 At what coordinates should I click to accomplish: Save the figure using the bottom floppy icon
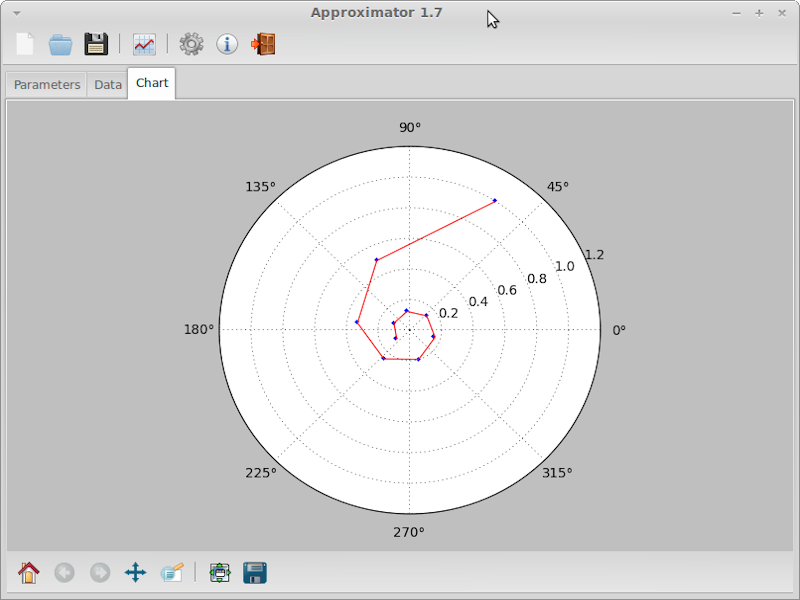[x=255, y=573]
